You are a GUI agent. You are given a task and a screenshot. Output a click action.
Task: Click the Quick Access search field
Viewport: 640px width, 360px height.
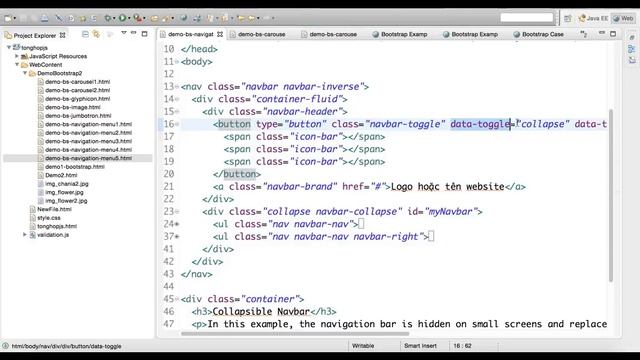tap(527, 18)
